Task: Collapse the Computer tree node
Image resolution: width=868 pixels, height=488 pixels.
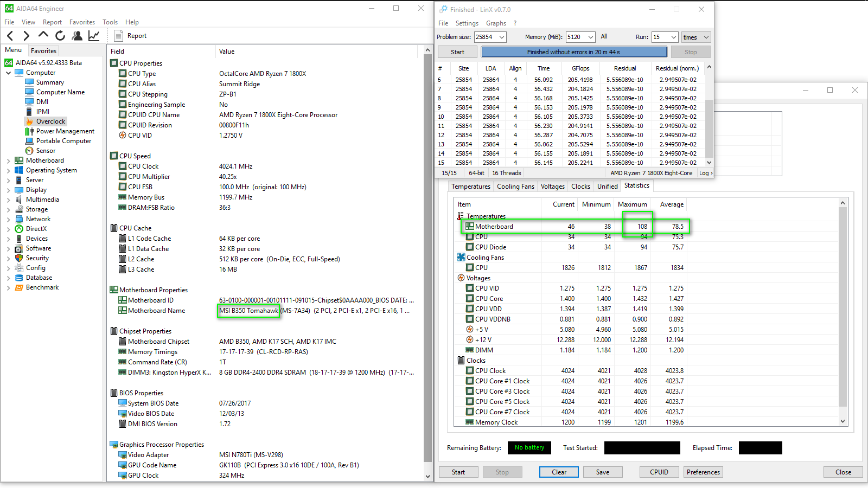Action: [8, 73]
